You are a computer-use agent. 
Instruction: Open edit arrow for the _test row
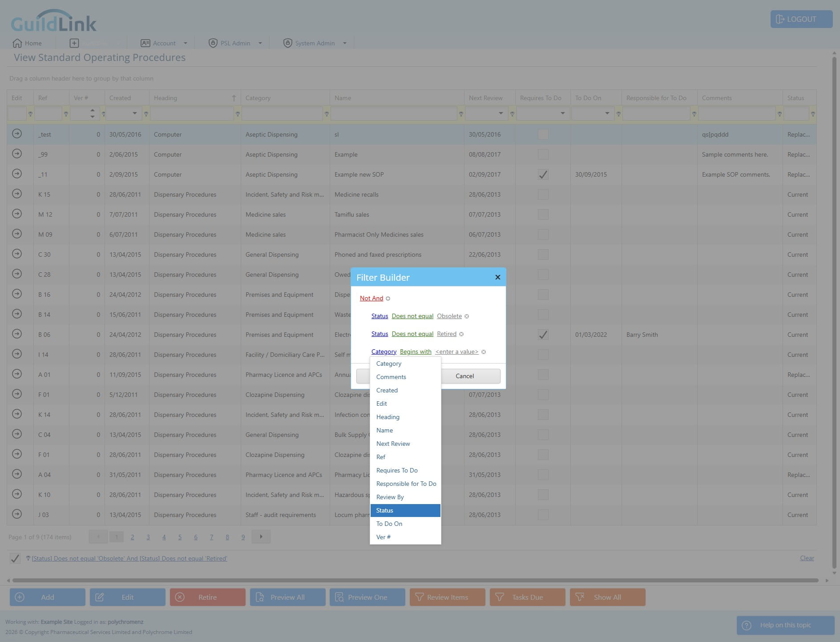(17, 133)
